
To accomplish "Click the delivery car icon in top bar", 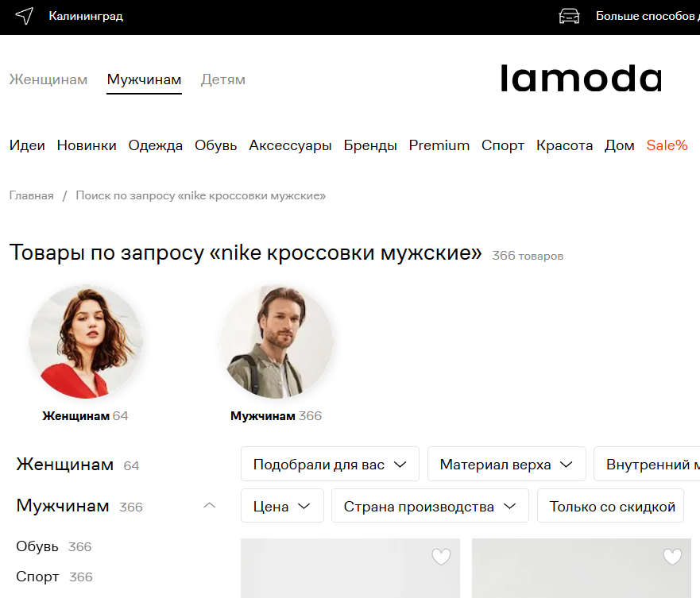I will [x=569, y=16].
